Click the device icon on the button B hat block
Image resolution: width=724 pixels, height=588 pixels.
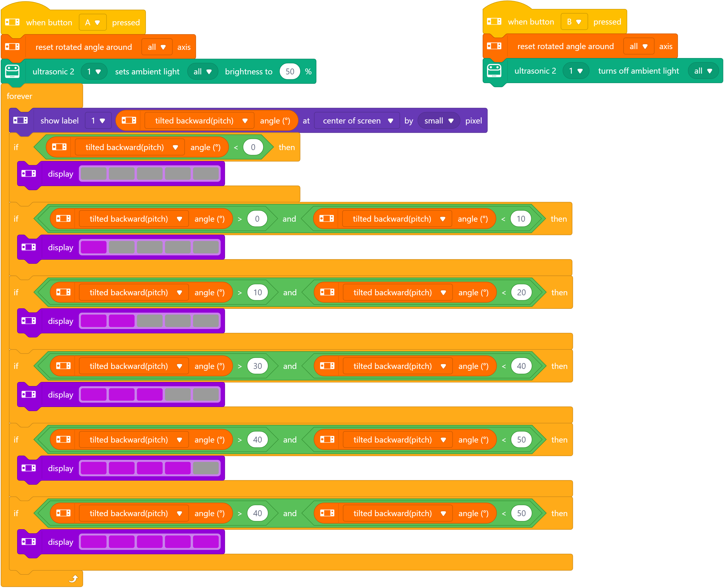[494, 22]
